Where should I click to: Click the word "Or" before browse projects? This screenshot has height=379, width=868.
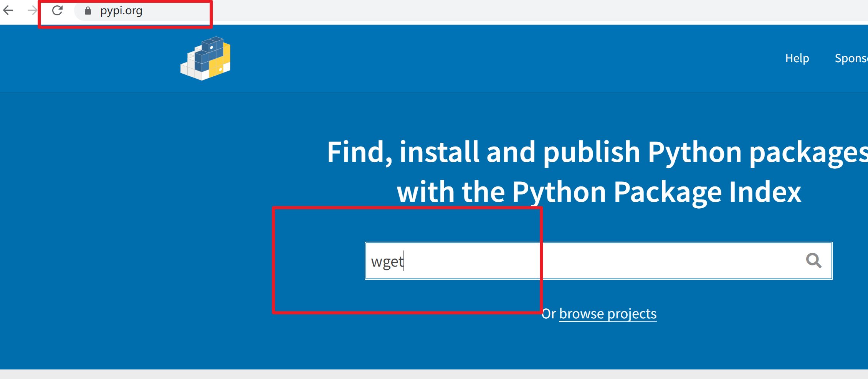[x=549, y=314]
